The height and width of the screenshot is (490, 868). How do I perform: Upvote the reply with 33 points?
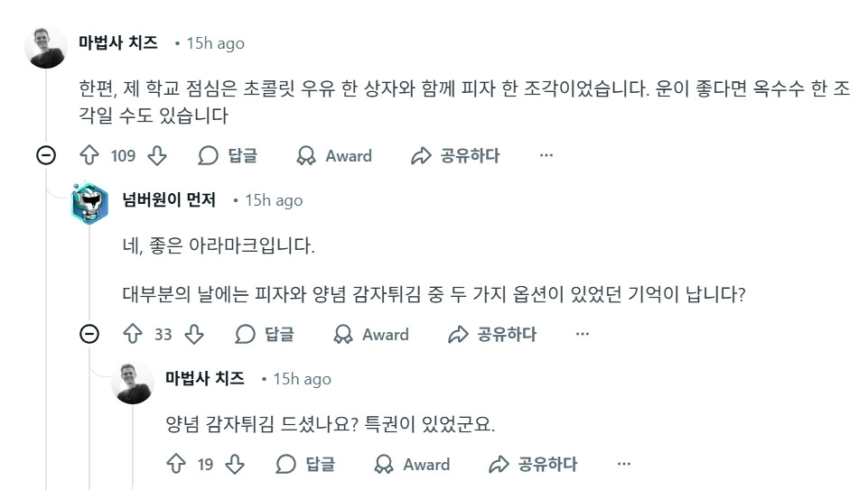tap(133, 335)
